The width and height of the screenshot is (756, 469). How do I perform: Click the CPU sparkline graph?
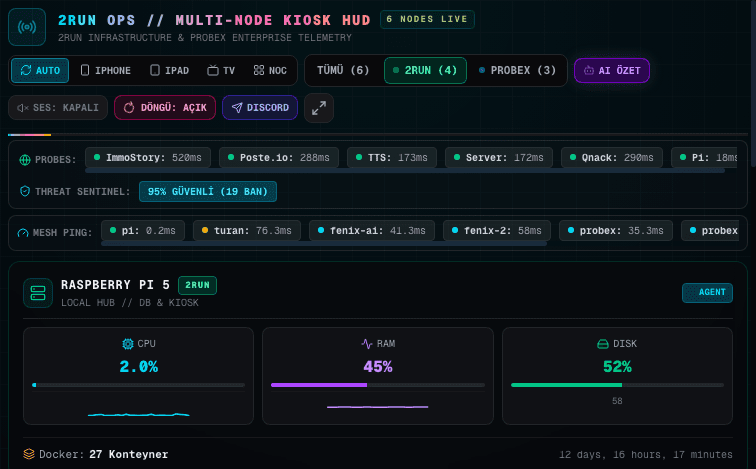pyautogui.click(x=138, y=414)
